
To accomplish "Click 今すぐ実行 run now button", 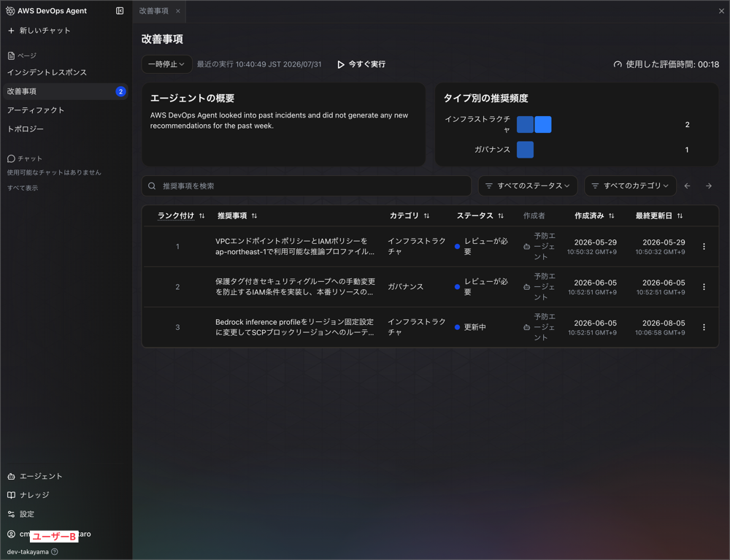I will pos(361,64).
